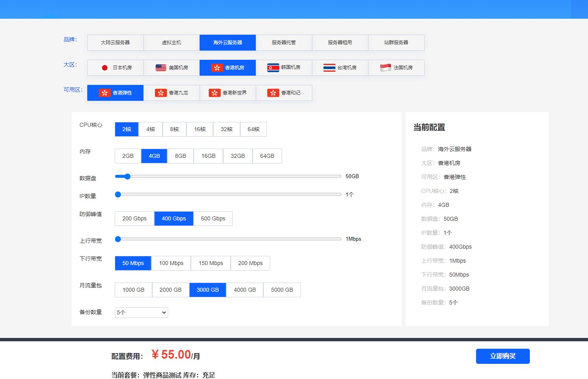The width and height of the screenshot is (588, 379).
Task: Click the flag icon for 台湾机房
Action: (x=329, y=68)
